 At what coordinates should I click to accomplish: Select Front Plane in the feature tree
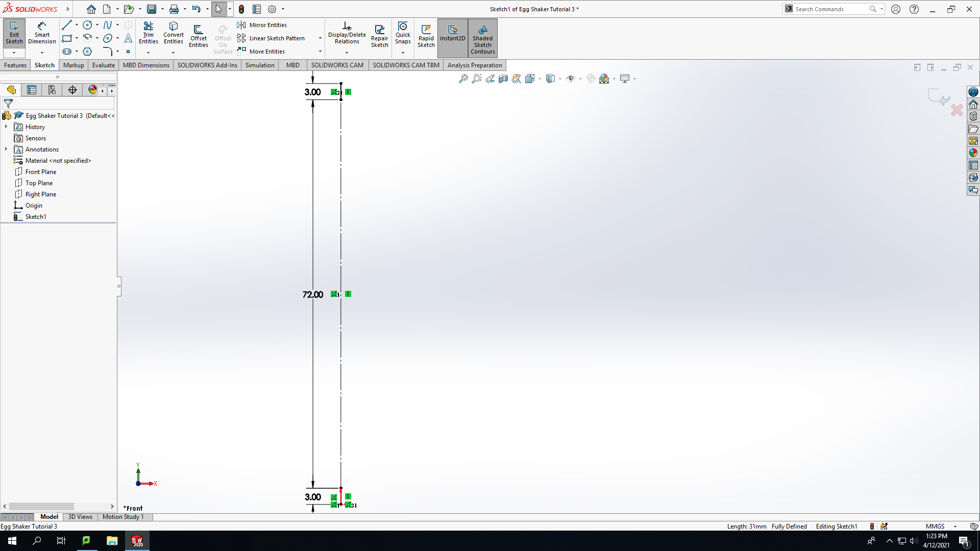(41, 172)
